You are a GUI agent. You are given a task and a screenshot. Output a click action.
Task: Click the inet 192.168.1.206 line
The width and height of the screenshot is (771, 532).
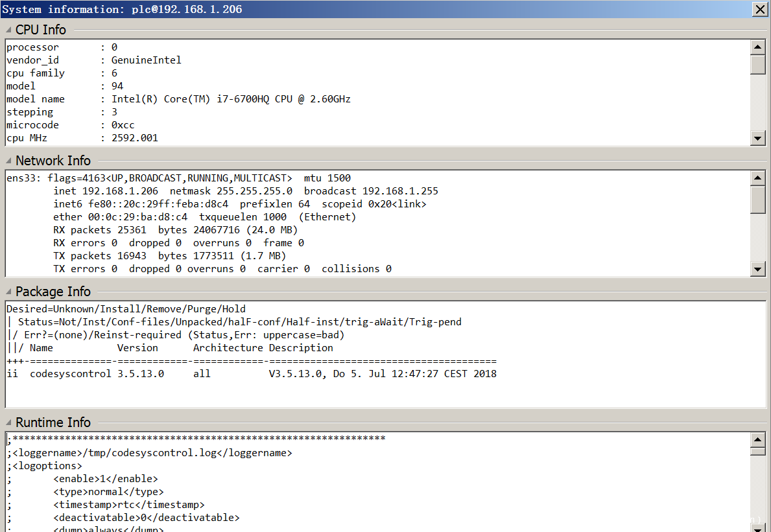tap(245, 191)
